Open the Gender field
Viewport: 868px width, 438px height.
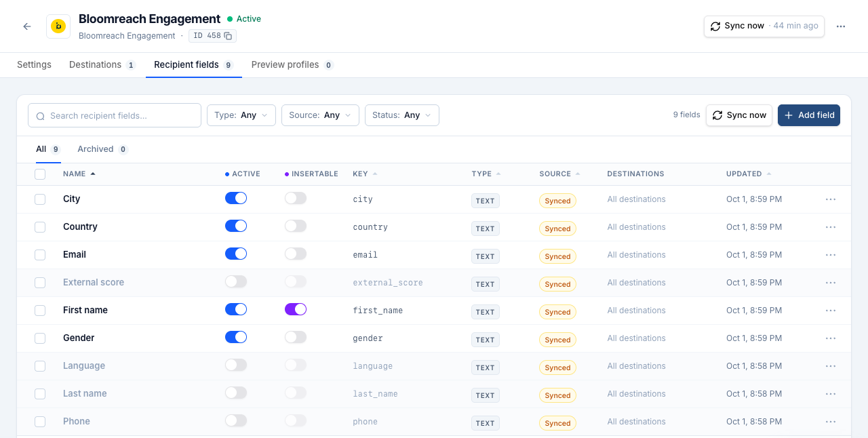(79, 338)
